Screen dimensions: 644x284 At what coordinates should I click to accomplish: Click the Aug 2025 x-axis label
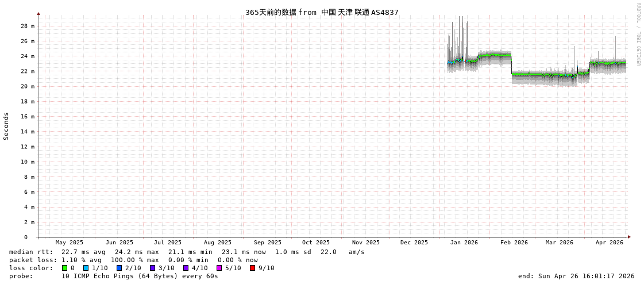pos(217,243)
